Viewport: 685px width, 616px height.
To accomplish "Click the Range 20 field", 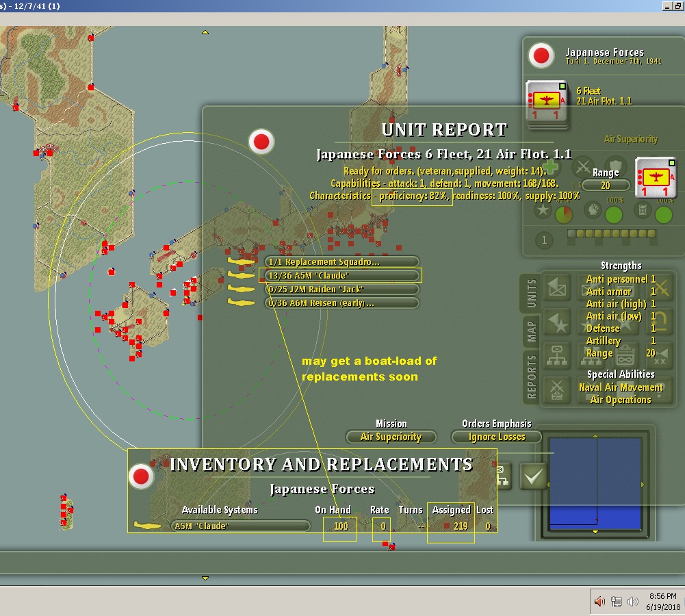I will click(606, 185).
